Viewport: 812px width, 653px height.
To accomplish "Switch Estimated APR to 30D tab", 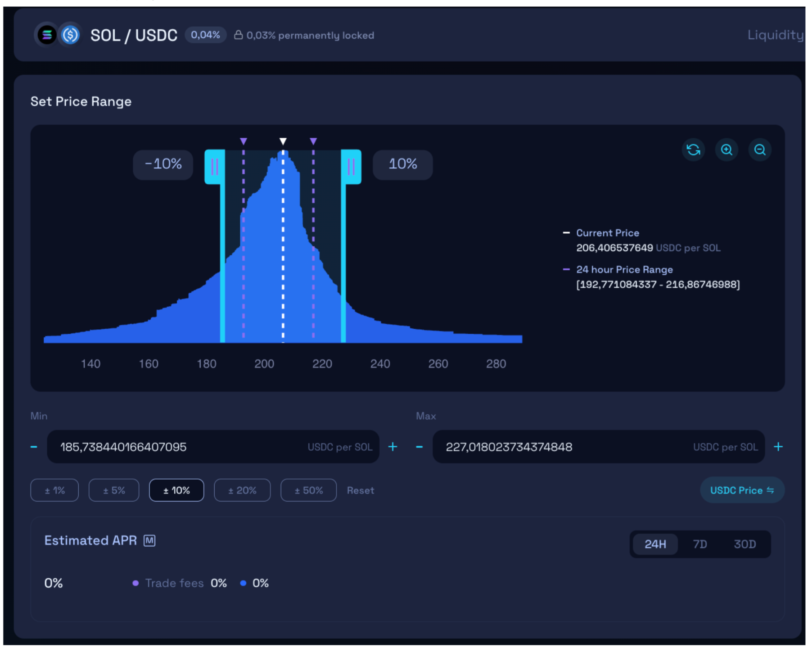I will point(744,544).
